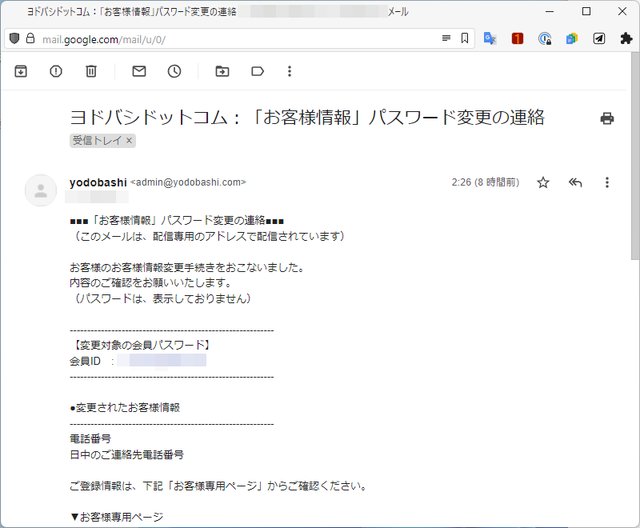
Task: Archive this email with the archive icon
Action: (21, 71)
